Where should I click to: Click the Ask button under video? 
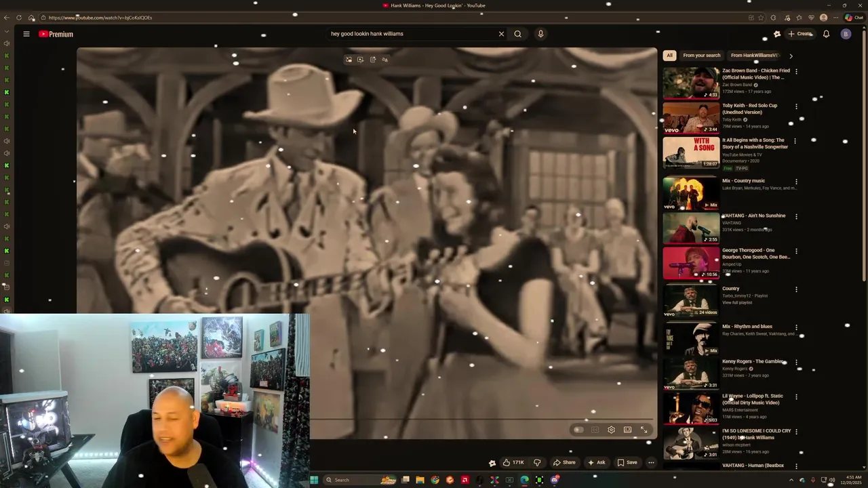(x=596, y=462)
